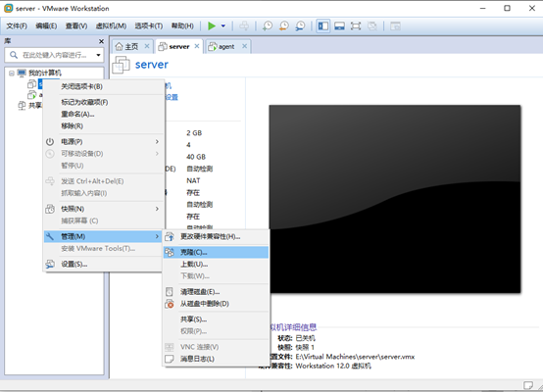Select 重命名(A)... from context menu
Viewport: 543px width, 392px height.
click(x=104, y=114)
